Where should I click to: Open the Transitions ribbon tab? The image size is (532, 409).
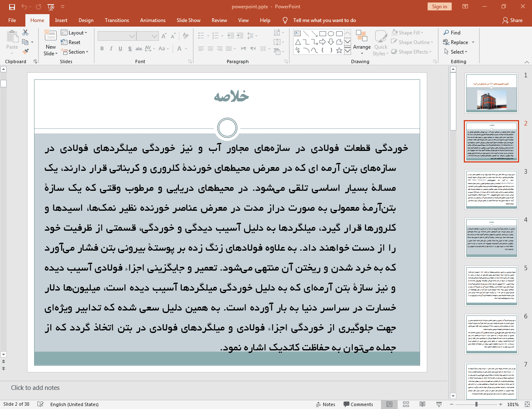(117, 20)
